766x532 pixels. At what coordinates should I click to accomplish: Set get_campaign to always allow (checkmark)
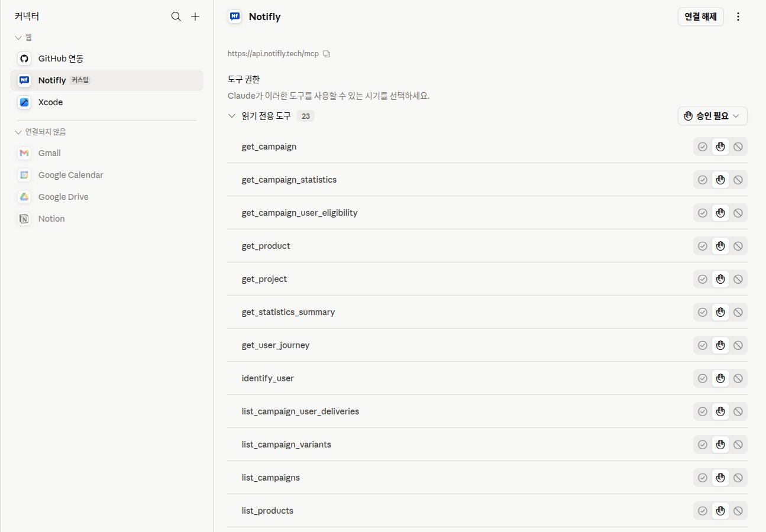pos(703,147)
